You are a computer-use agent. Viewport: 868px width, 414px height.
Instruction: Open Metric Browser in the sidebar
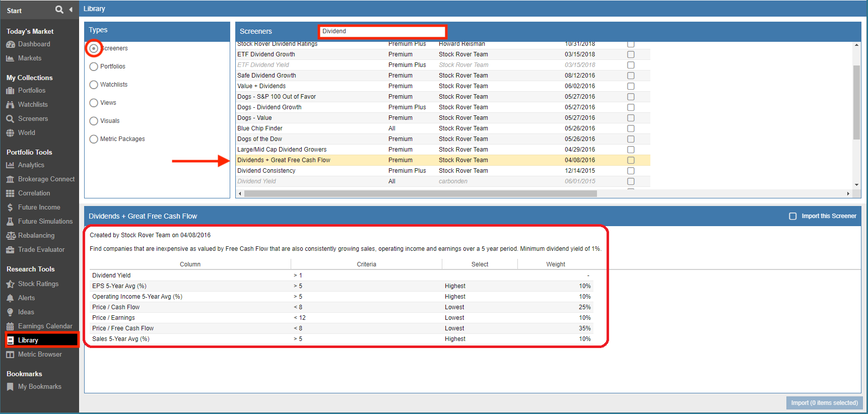(40, 355)
